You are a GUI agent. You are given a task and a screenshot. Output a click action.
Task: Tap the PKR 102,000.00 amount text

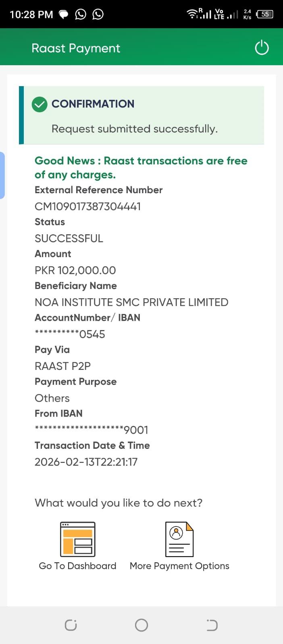point(75,270)
